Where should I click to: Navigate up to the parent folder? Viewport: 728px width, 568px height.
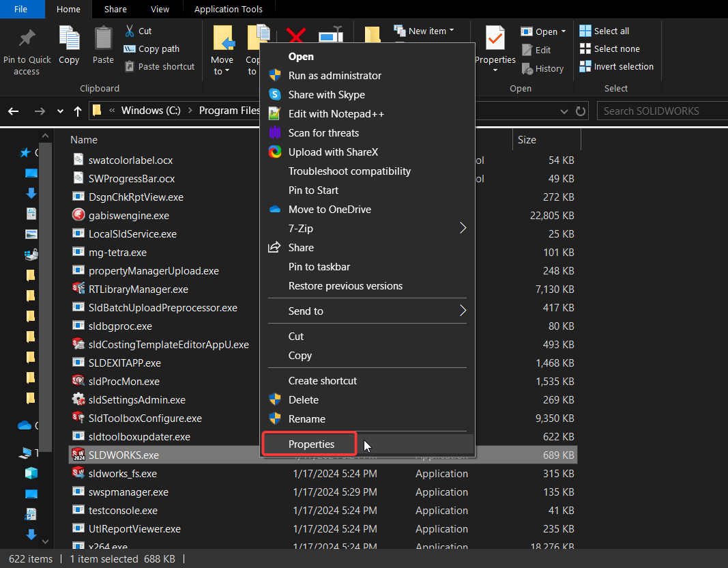(77, 111)
